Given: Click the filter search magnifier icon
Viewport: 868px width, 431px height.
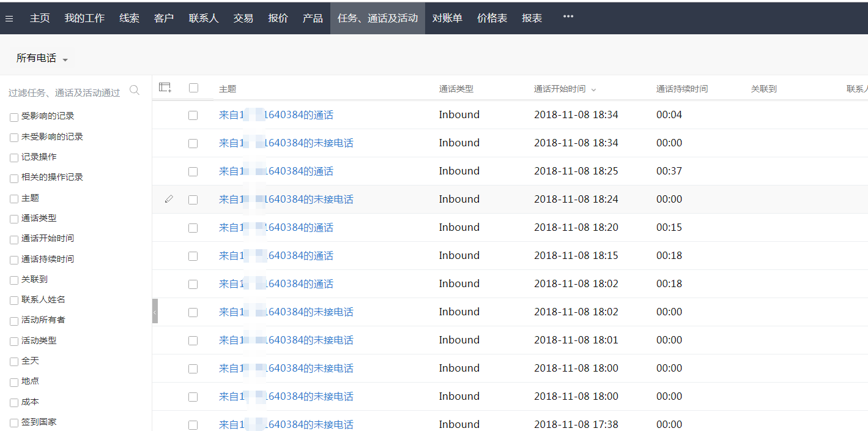Looking at the screenshot, I should click(x=135, y=91).
